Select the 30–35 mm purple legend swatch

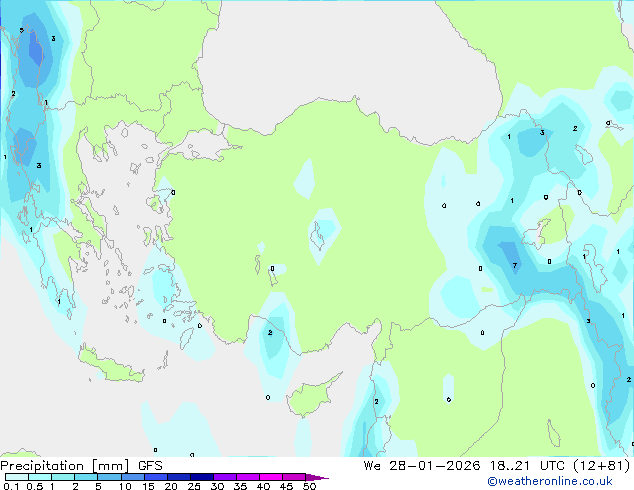click(x=225, y=477)
